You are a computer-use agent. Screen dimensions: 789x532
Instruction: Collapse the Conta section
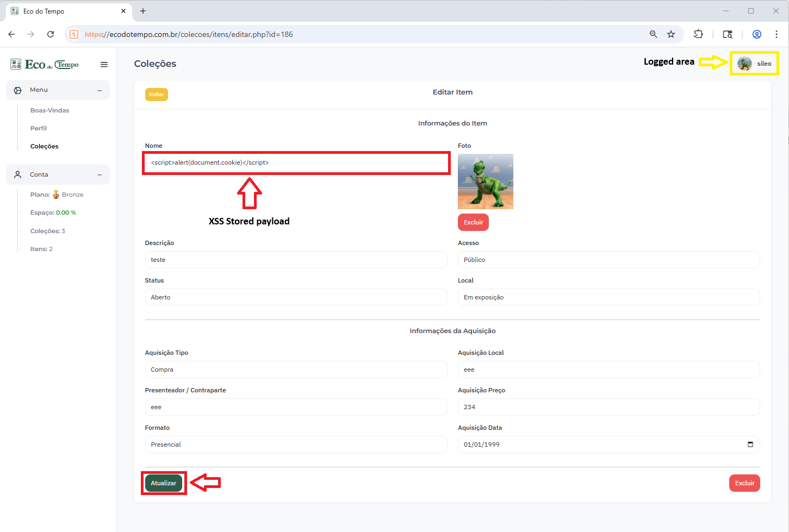(x=100, y=174)
